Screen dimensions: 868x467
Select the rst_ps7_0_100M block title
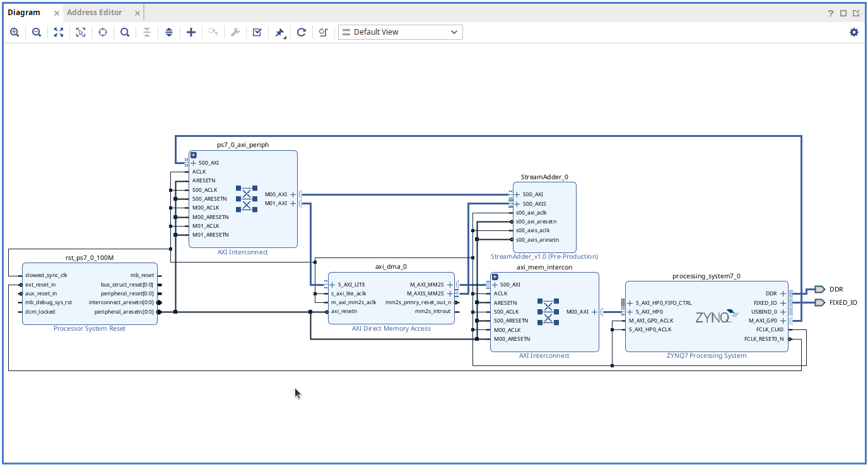[x=90, y=257]
